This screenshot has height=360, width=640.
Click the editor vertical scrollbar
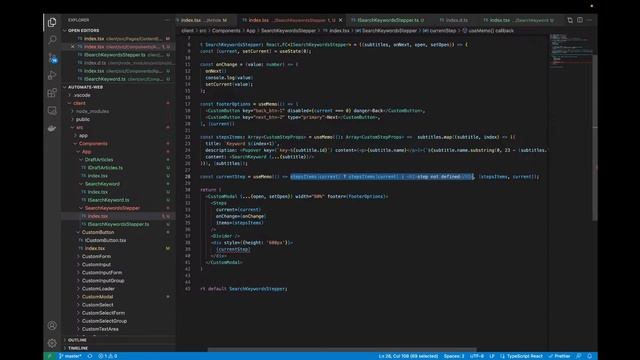pyautogui.click(x=595, y=138)
